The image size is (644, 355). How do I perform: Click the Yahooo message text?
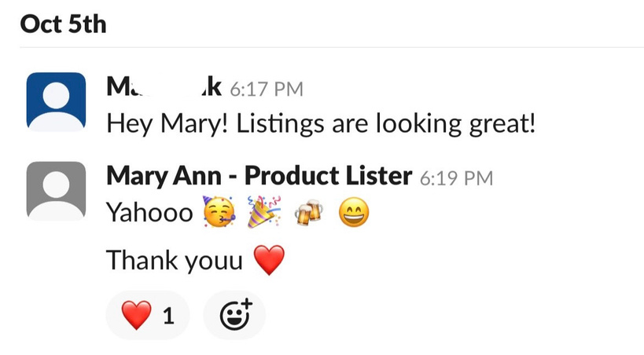point(149,213)
